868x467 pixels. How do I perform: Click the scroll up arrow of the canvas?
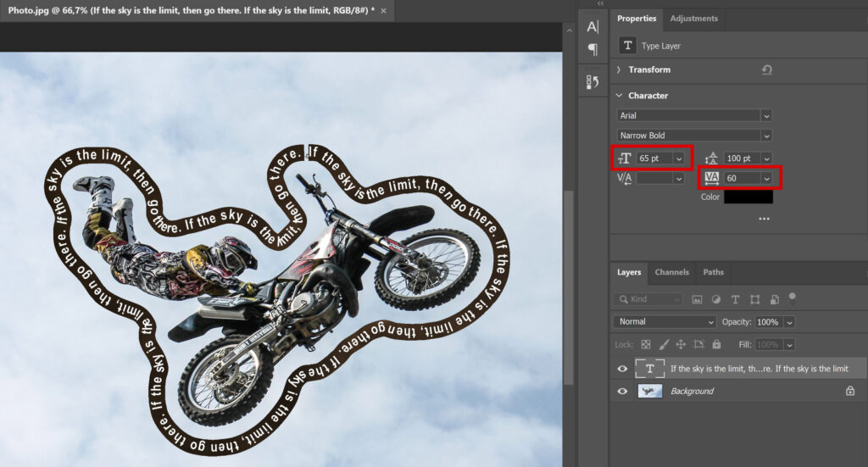pos(569,31)
